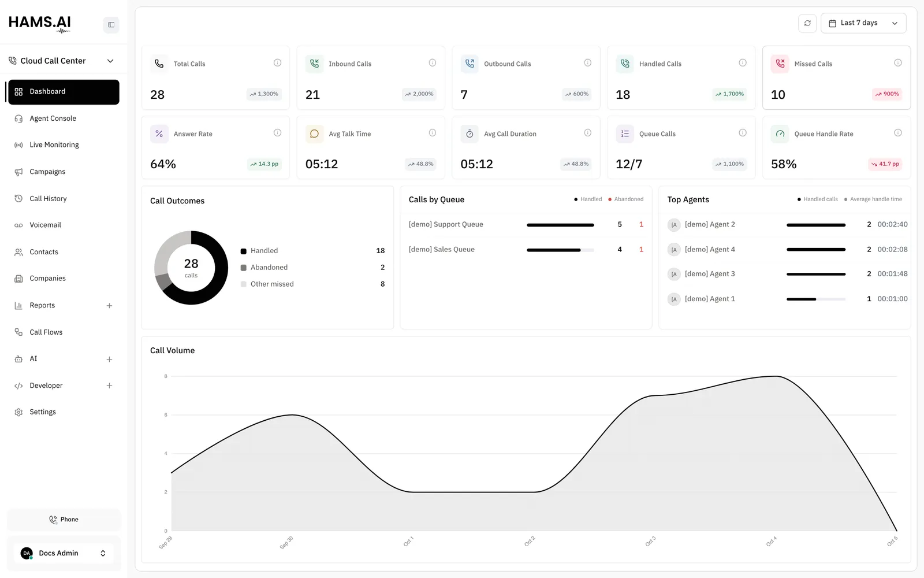Click the Missed Calls phone icon
Screen dimensions: 924x578
[780, 64]
